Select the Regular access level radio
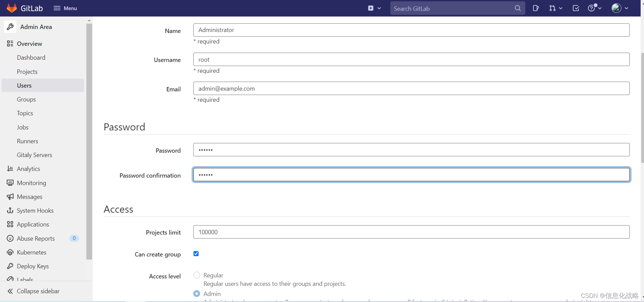 coord(197,275)
